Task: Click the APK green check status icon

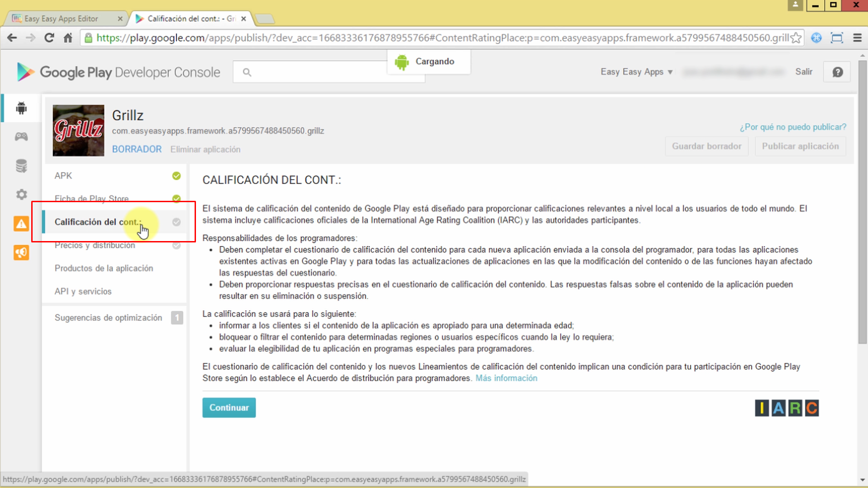Action: (176, 176)
